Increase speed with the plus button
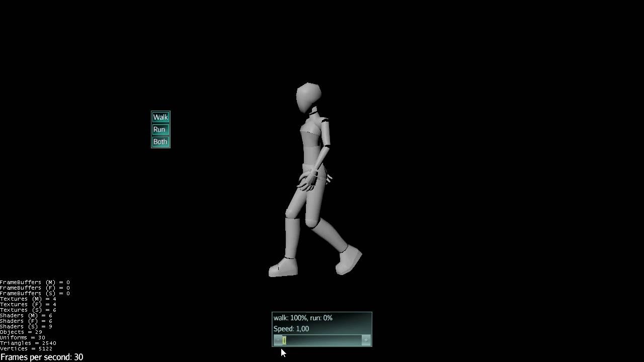This screenshot has width=644, height=362. pos(366,340)
